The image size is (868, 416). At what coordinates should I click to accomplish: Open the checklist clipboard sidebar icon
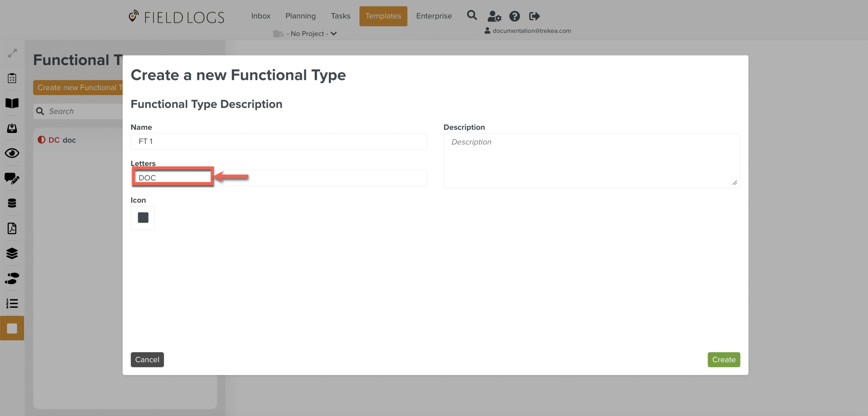tap(12, 78)
